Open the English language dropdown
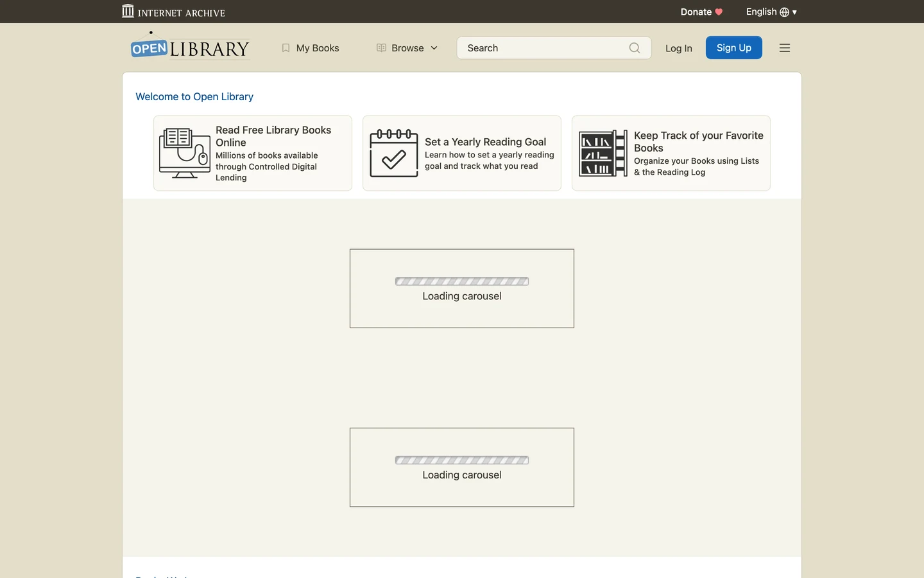The width and height of the screenshot is (924, 578). [771, 12]
